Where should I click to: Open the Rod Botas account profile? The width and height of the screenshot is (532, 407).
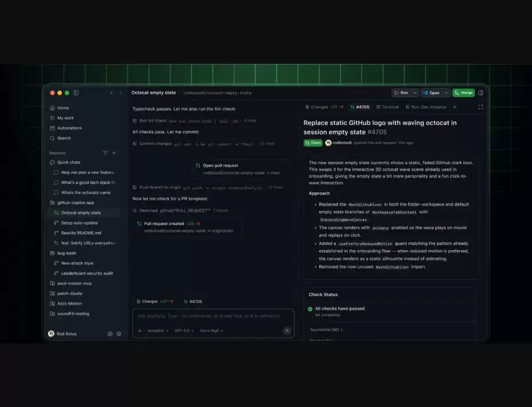coord(62,334)
